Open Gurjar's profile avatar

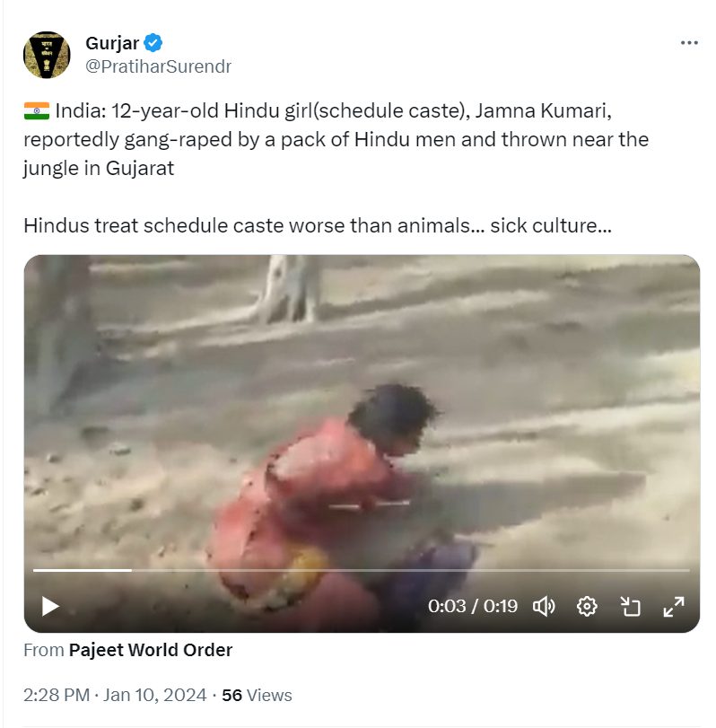[x=47, y=55]
